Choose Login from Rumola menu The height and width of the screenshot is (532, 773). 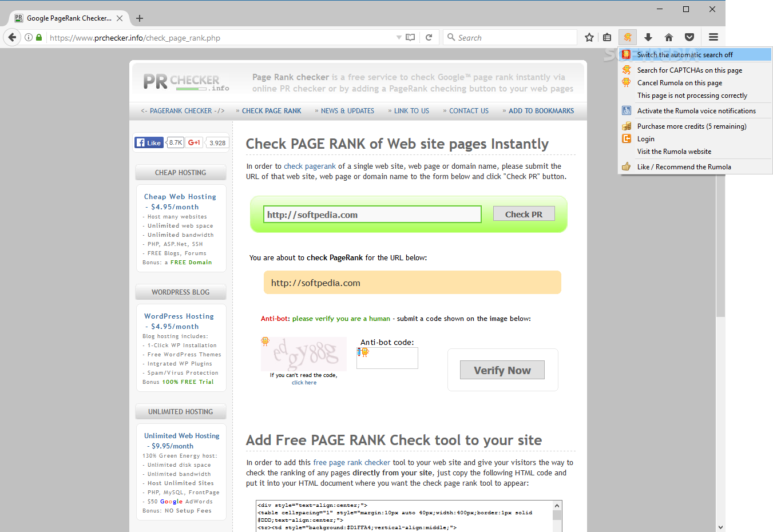[x=696, y=138]
